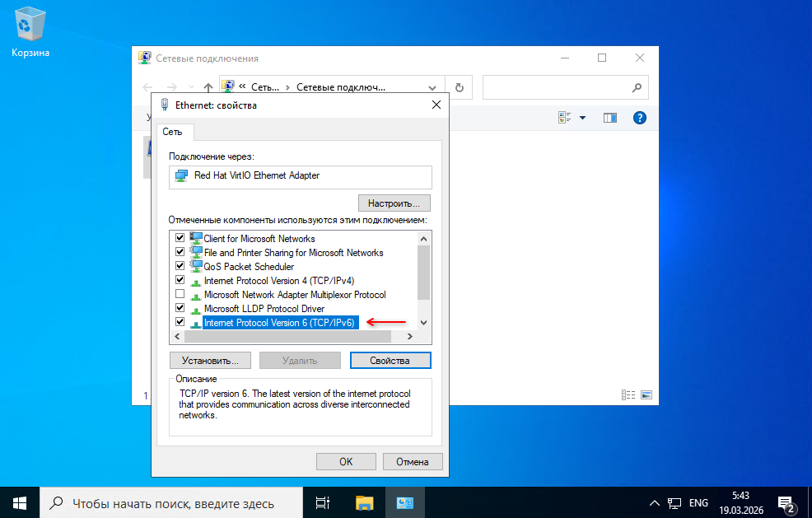This screenshot has height=518, width=812.
Task: Uncheck Client for Microsoft Networks
Action: tap(180, 238)
